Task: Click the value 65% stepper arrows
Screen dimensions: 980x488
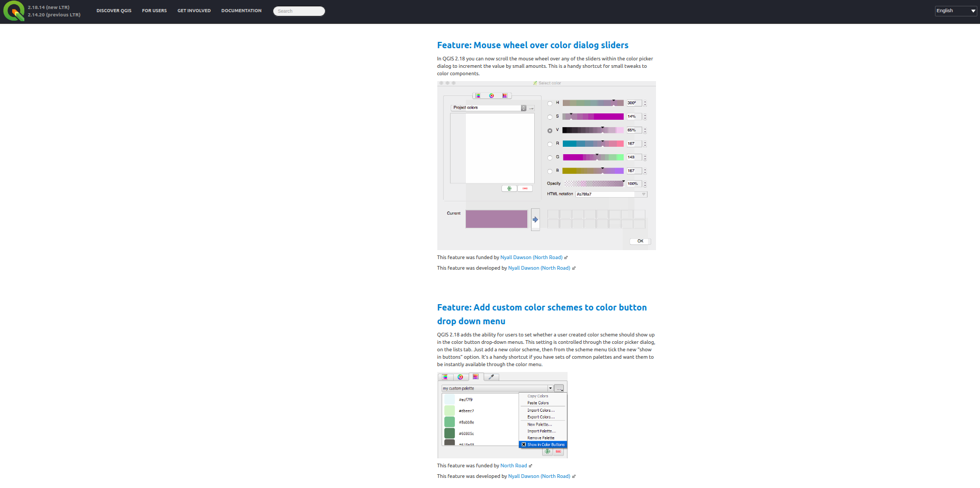Action: [645, 131]
